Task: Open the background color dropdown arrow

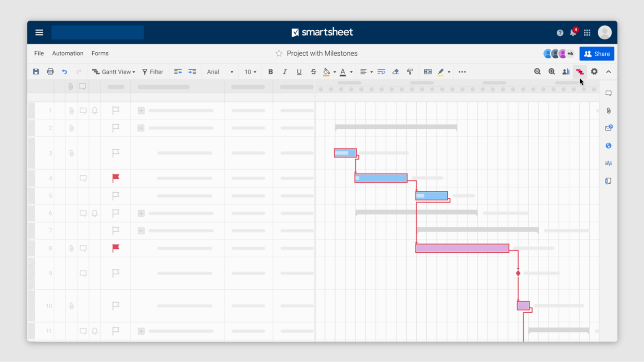Action: pos(334,72)
